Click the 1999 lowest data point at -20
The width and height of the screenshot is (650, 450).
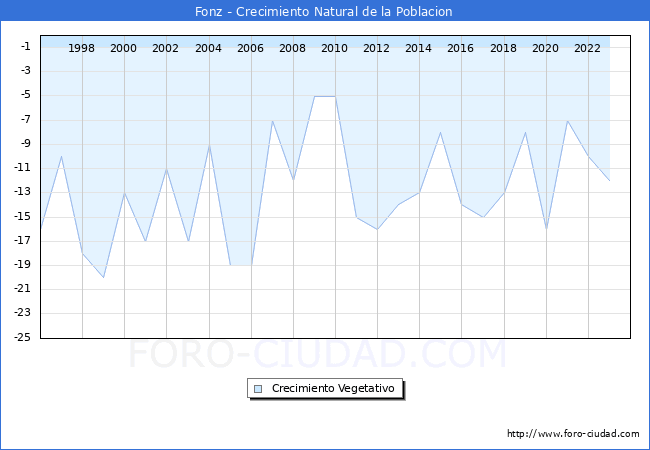click(x=103, y=277)
